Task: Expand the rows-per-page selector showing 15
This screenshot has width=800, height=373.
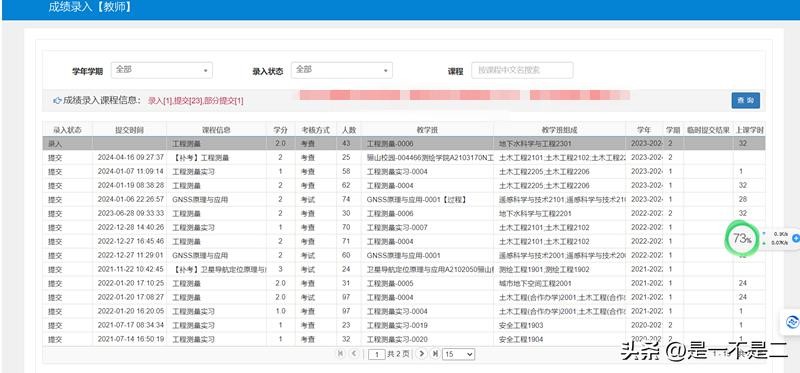Action: [x=459, y=354]
